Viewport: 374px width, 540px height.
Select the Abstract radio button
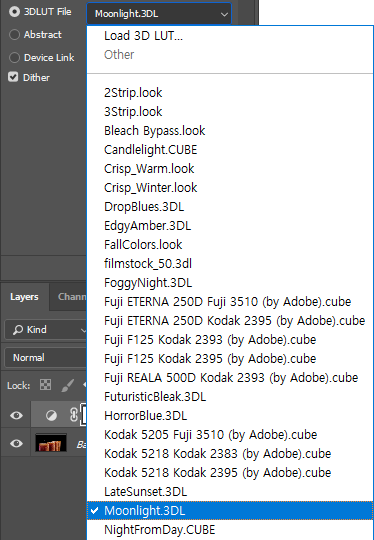[x=14, y=34]
